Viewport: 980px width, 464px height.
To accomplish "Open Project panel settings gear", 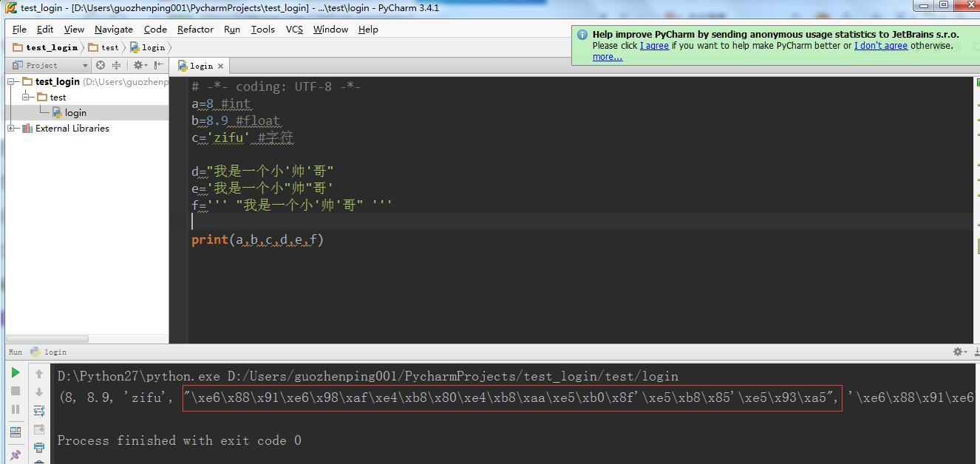I will [x=138, y=65].
